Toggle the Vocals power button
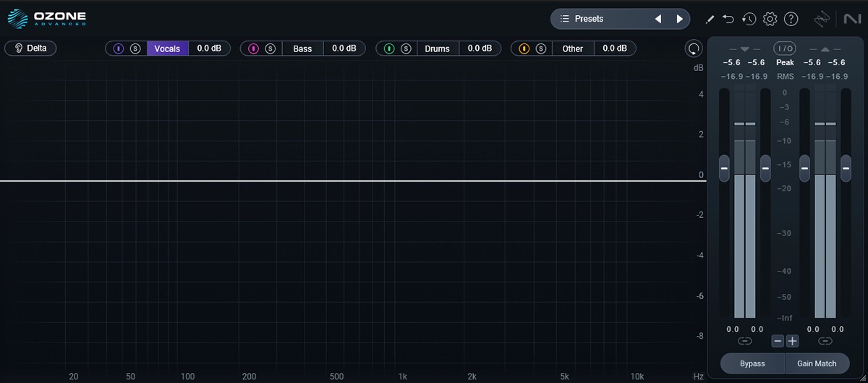Viewport: 868px width, 383px height. (119, 49)
